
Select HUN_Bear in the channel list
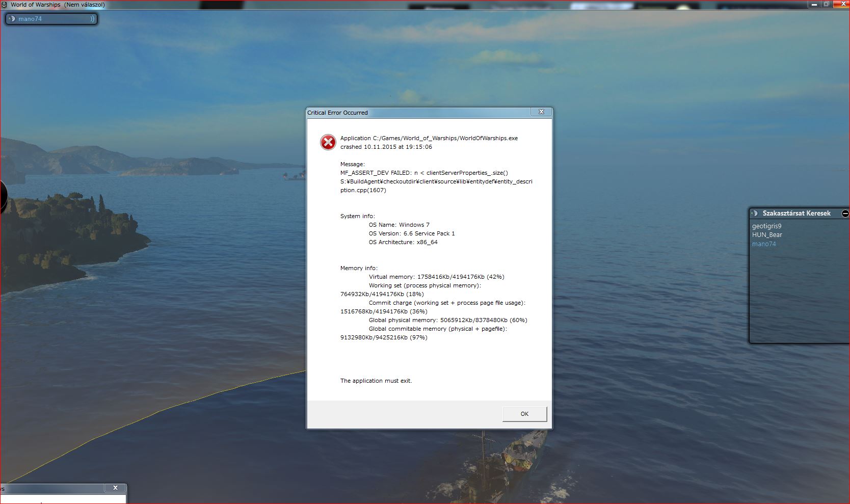click(x=767, y=234)
